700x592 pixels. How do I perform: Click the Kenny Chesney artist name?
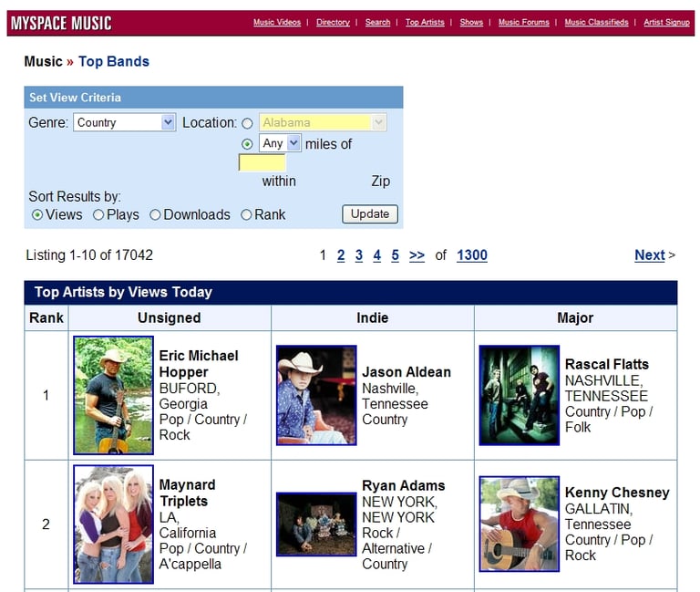(617, 493)
